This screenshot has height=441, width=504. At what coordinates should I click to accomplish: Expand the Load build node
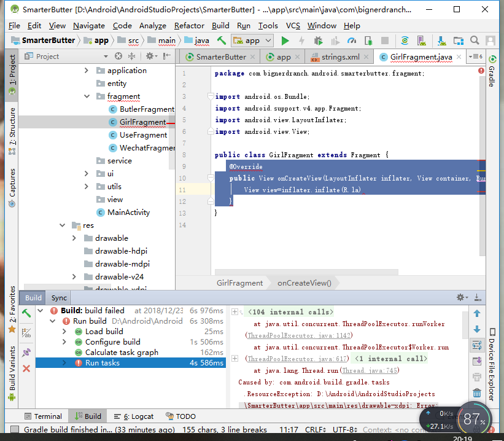pyautogui.click(x=64, y=332)
